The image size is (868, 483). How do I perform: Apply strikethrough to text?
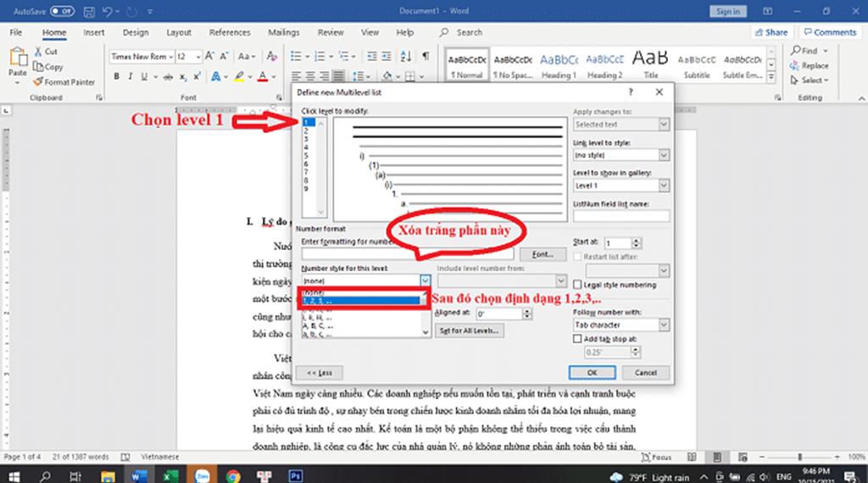tap(168, 77)
